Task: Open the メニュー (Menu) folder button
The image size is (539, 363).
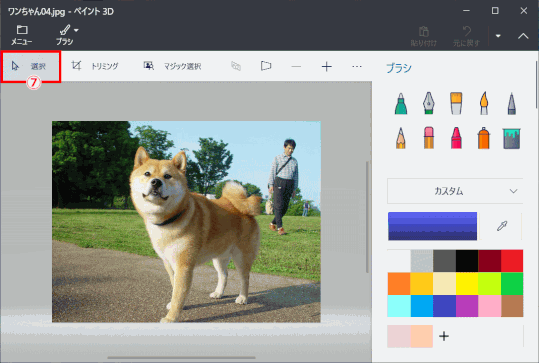Action: coord(21,35)
